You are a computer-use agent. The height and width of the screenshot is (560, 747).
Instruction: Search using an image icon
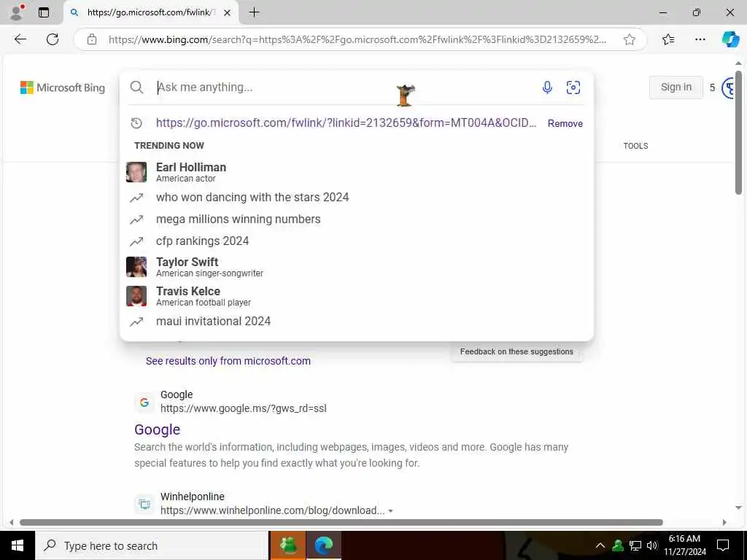(573, 87)
